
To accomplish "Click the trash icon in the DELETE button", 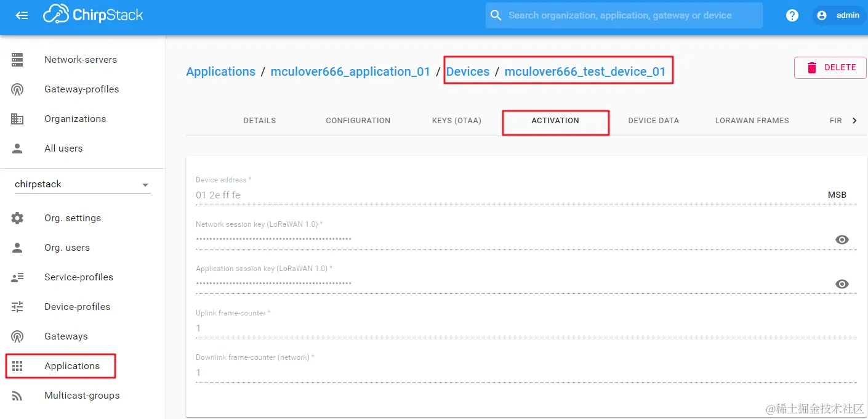I will (x=812, y=68).
